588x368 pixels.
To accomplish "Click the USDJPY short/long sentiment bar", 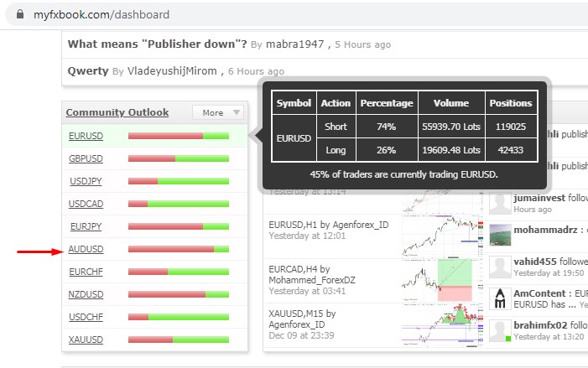I will tap(179, 181).
